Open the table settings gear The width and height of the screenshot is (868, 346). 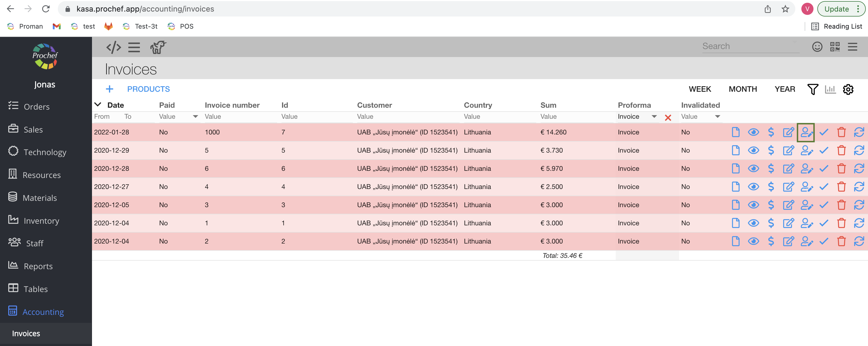[848, 89]
